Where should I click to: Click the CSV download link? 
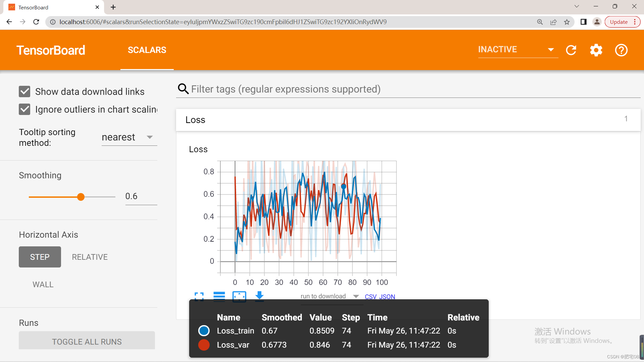(x=370, y=297)
